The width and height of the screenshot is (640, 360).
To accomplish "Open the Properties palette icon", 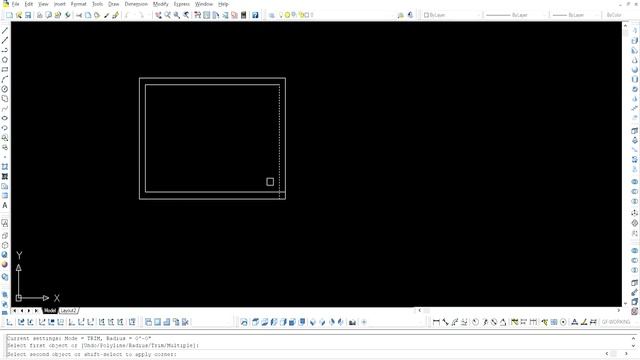I will pos(198,15).
